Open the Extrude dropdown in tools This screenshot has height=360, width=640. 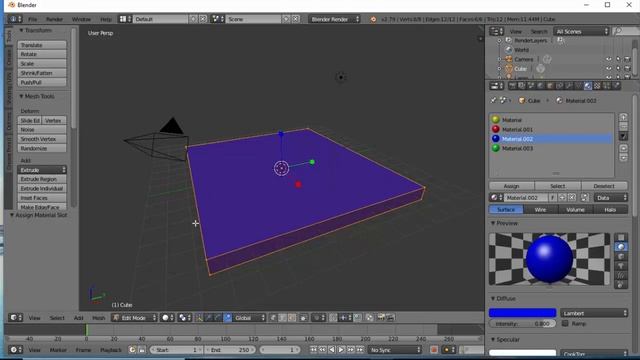point(42,170)
